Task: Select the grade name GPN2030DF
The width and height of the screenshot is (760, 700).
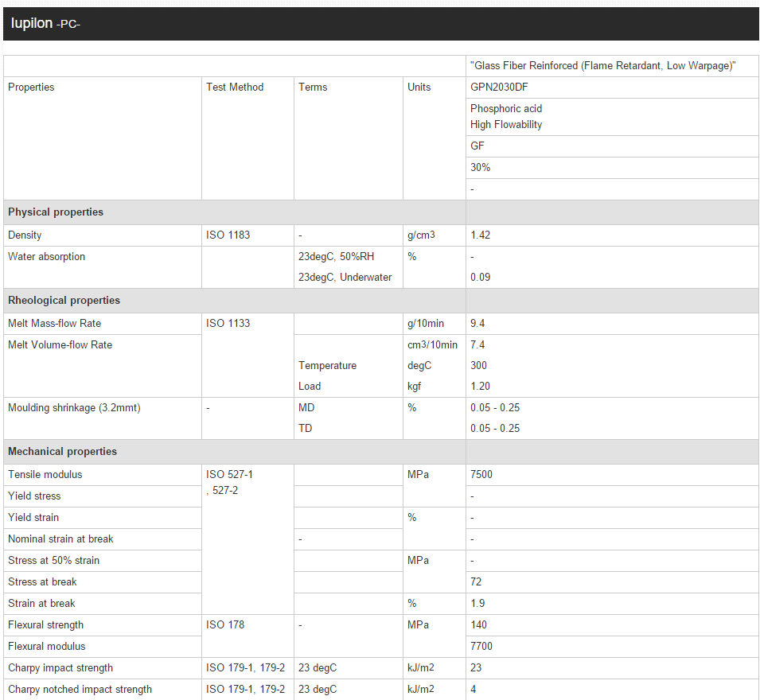Action: 499,87
